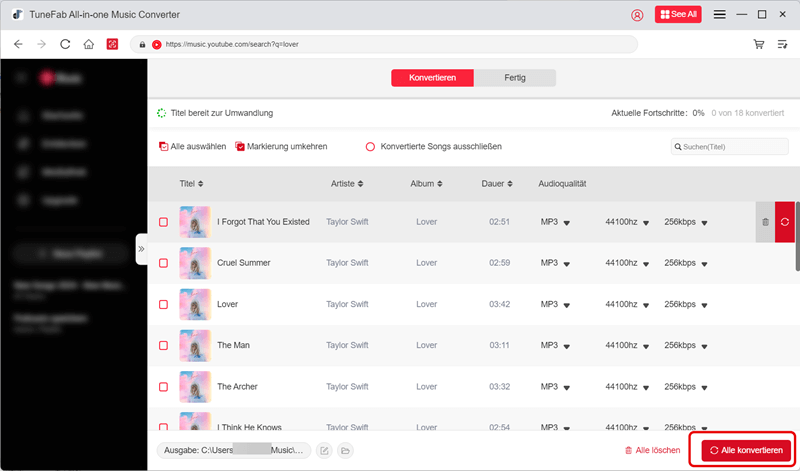Click the vertical scrollbar of song list
Image resolution: width=800 pixels, height=471 pixels.
(x=797, y=236)
